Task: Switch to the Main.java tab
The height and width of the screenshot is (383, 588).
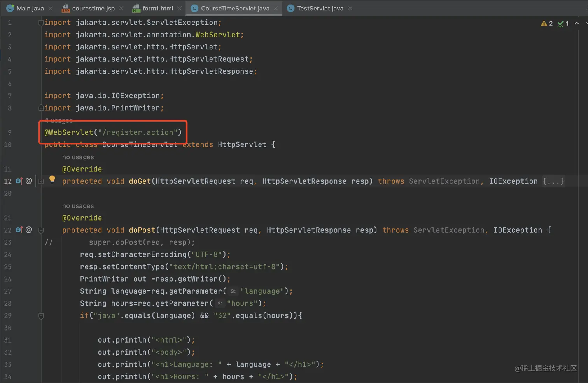Action: pos(30,8)
